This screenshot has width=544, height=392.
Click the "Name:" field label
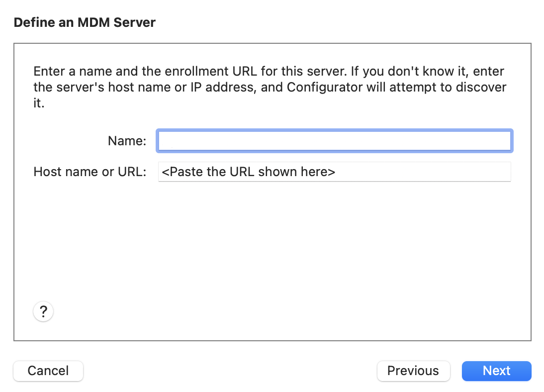127,141
